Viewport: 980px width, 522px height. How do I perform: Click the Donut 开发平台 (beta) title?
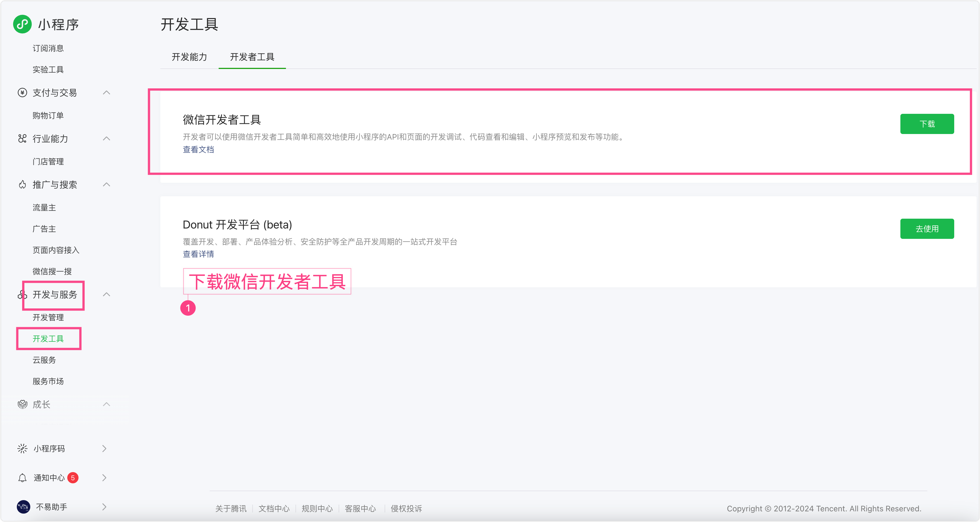tap(237, 225)
